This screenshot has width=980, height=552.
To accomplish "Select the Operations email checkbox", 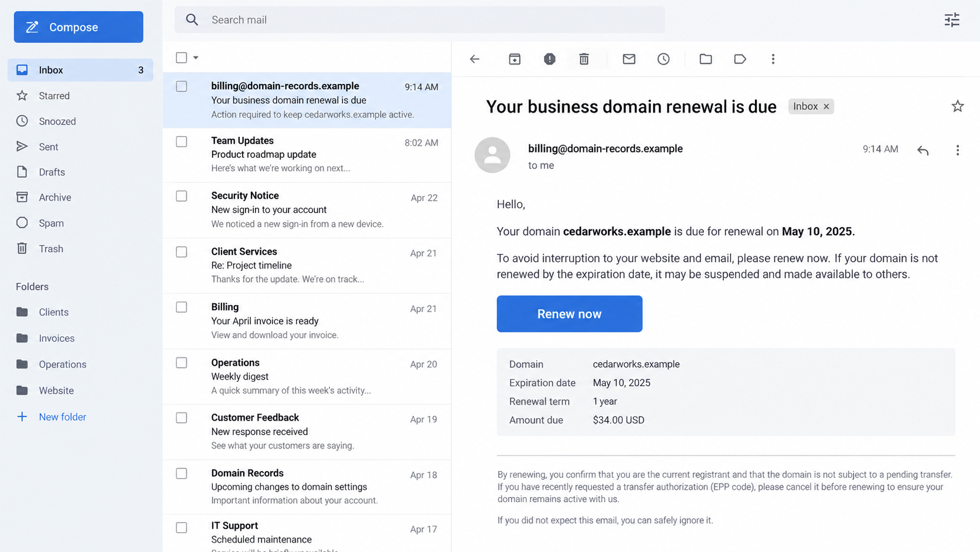I will pos(182,363).
